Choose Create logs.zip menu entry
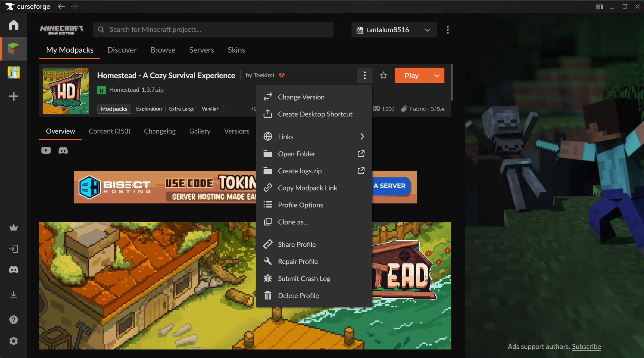This screenshot has height=358, width=644. (314, 171)
